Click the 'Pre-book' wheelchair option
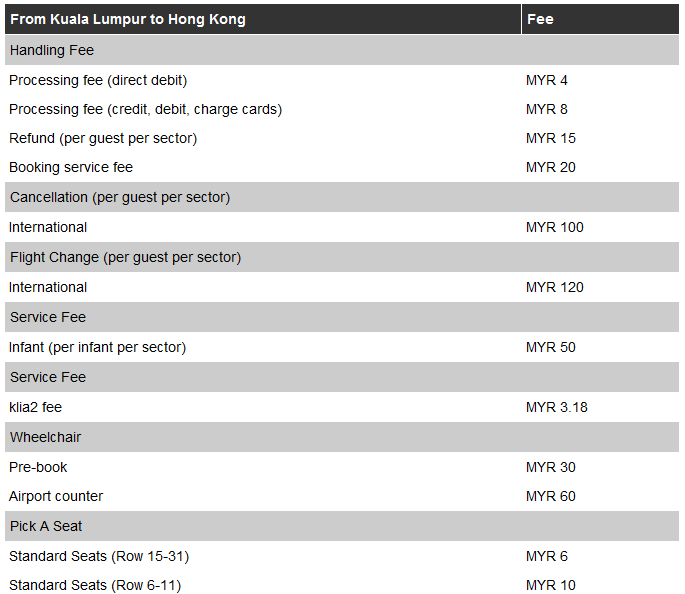Screen dimensions: 685x594 [38, 467]
